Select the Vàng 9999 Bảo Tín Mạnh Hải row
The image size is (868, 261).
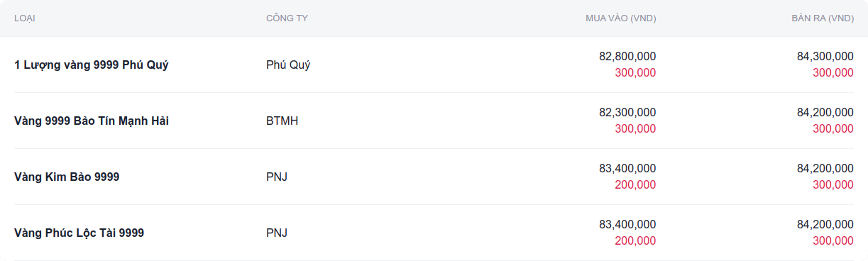[x=434, y=121]
